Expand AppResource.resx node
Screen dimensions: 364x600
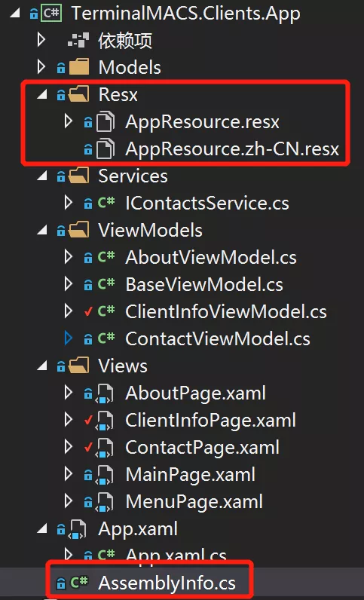tap(69, 121)
